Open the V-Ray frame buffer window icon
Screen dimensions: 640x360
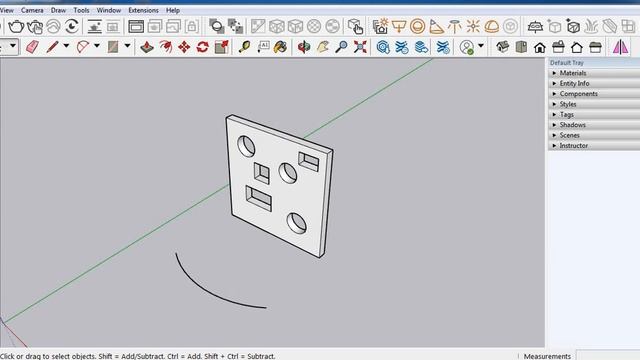[136, 27]
